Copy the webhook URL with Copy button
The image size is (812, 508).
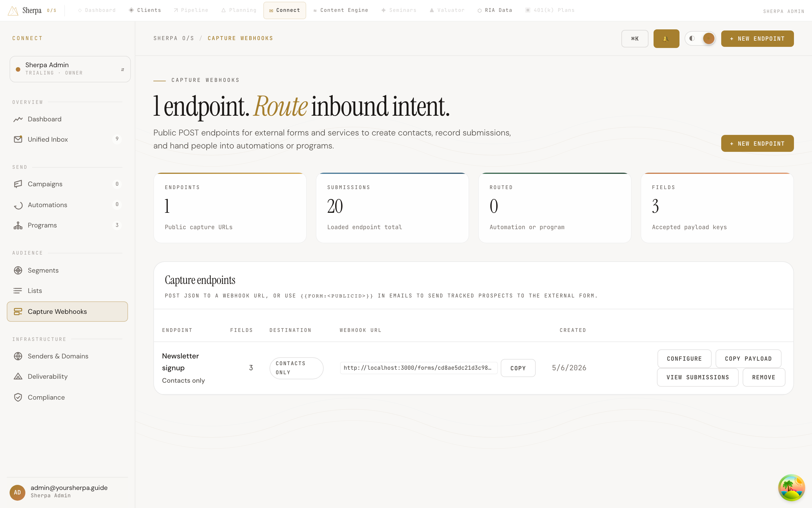518,368
